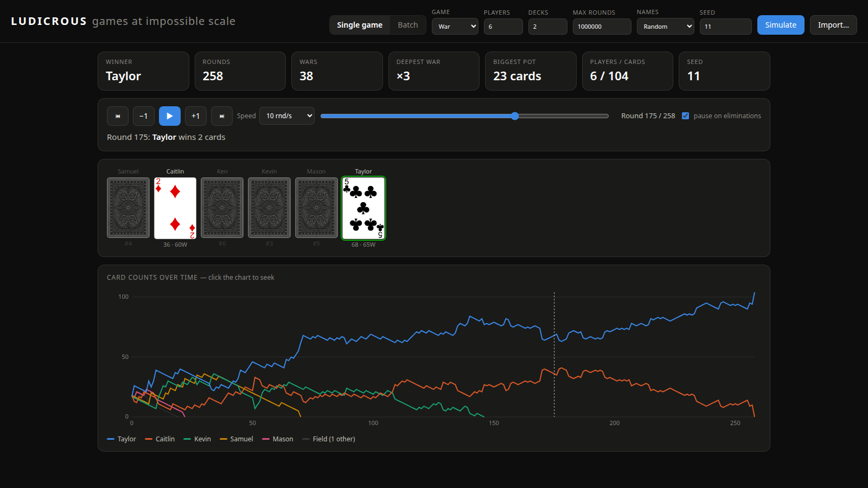Click the Taylor legend entry
Image resolution: width=868 pixels, height=488 pixels.
point(122,439)
